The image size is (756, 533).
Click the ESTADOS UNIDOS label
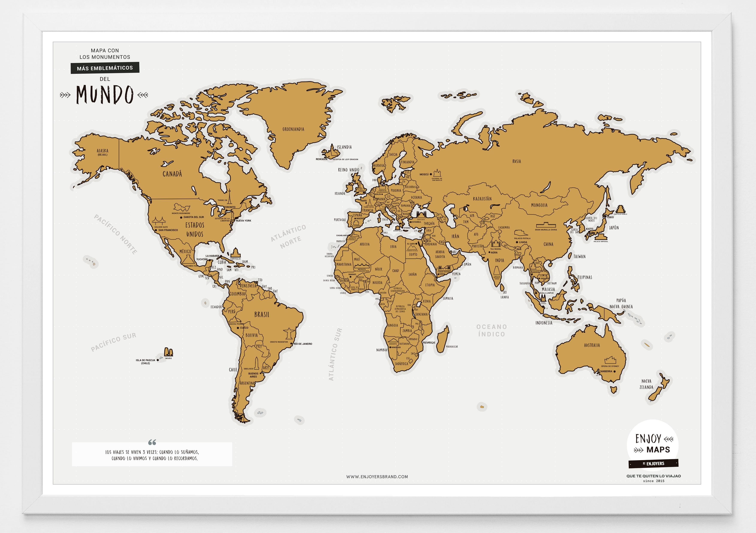(195, 230)
